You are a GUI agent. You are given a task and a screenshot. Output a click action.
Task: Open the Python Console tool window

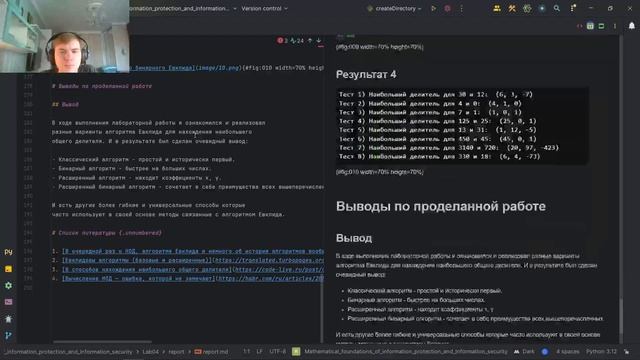tap(8, 252)
